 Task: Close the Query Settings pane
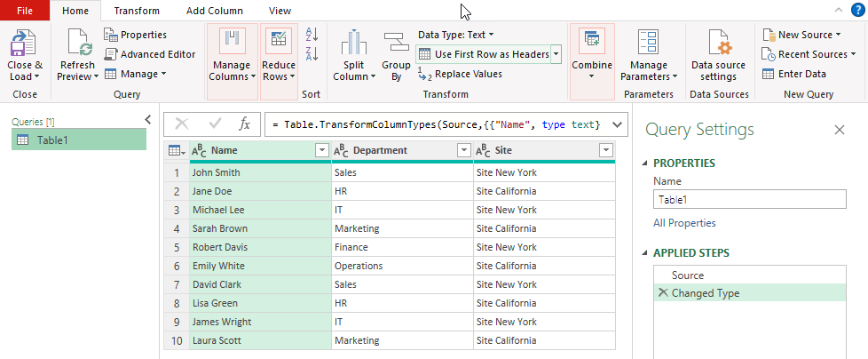[840, 130]
